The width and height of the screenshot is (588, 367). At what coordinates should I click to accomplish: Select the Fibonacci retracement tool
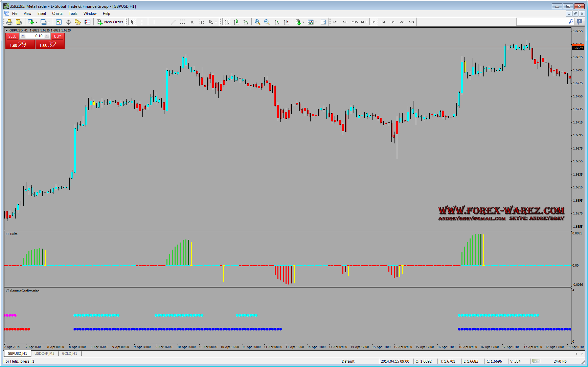pos(183,22)
